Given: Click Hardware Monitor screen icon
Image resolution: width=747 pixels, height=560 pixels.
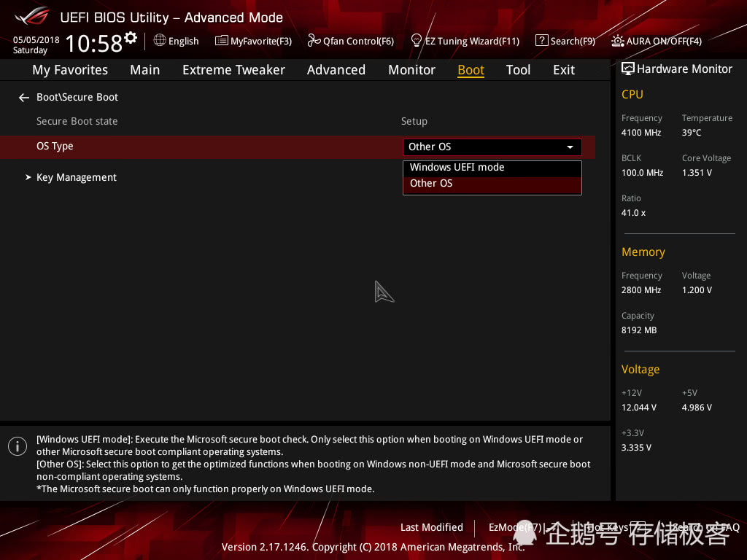Looking at the screenshot, I should pyautogui.click(x=628, y=69).
